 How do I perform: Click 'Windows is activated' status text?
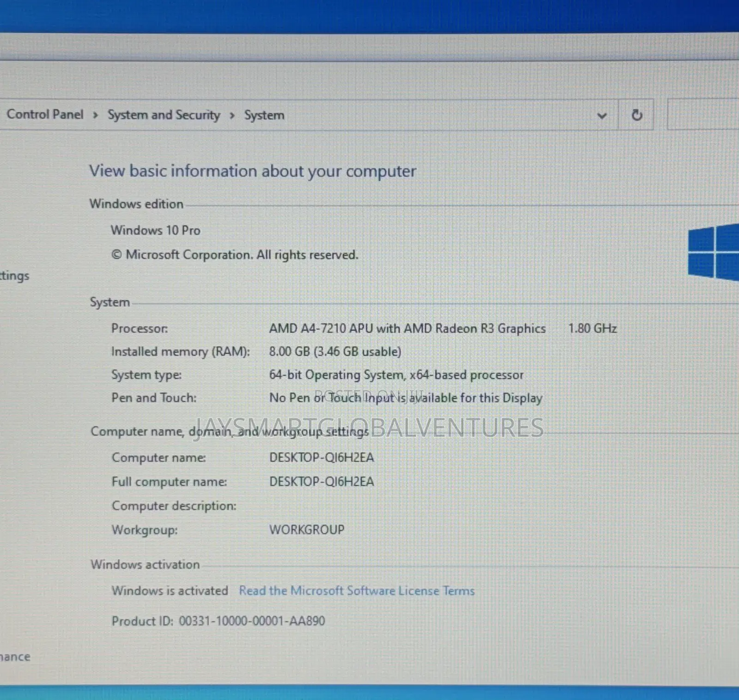coord(170,591)
